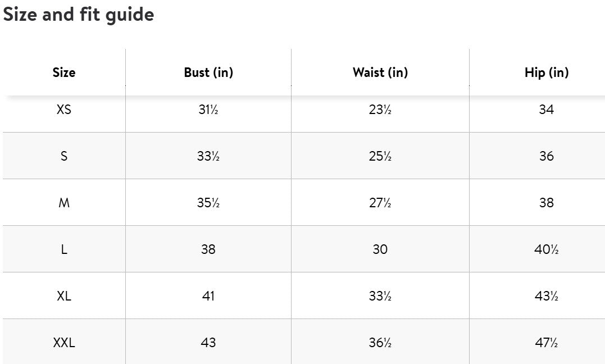
Task: Click the hip value 38 for M
Action: click(547, 203)
